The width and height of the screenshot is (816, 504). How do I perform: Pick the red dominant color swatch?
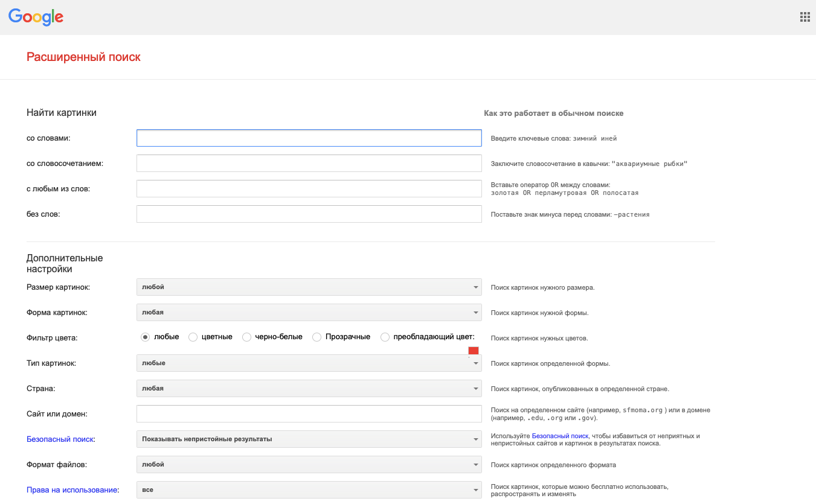coord(474,351)
